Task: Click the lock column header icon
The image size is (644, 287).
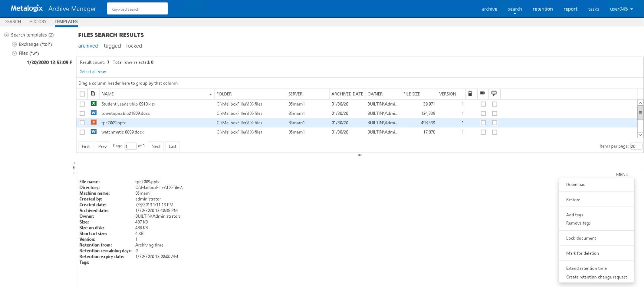Action: click(470, 93)
